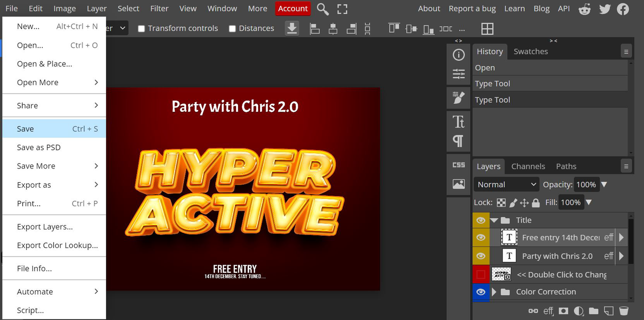
Task: Align vertical centers icon
Action: click(411, 29)
